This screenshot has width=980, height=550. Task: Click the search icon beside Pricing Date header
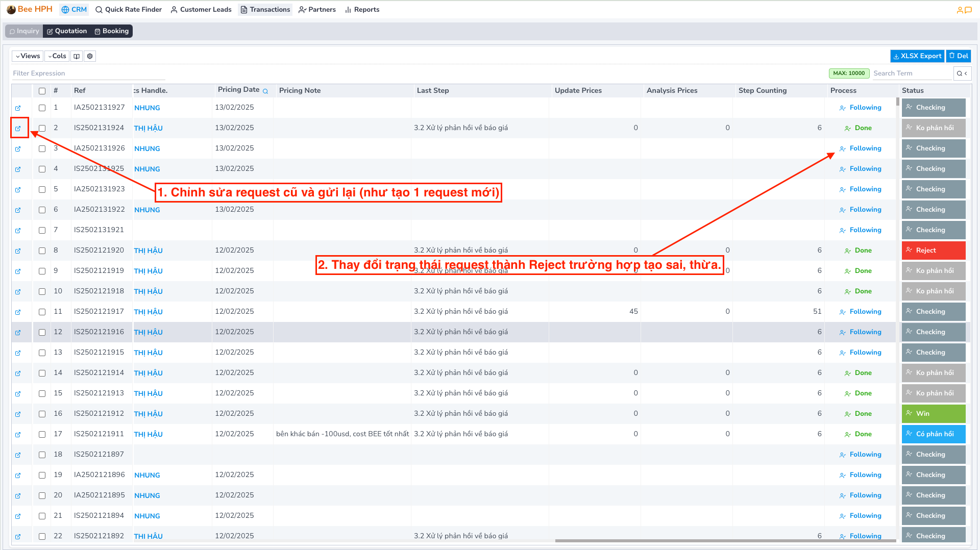pos(265,91)
